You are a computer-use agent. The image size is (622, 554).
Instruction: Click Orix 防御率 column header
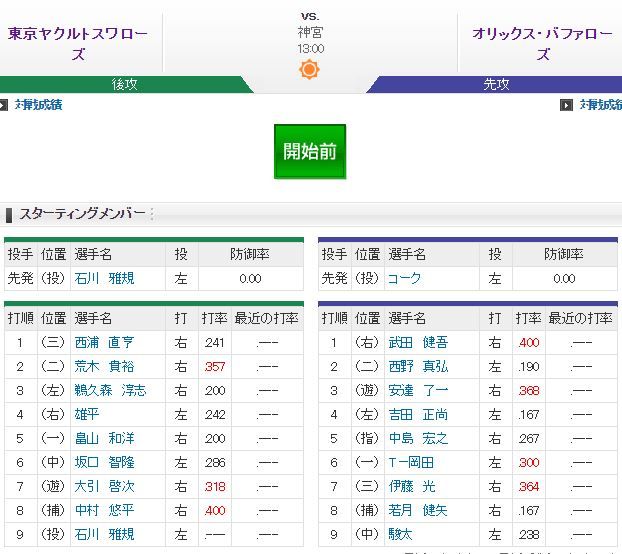(564, 254)
